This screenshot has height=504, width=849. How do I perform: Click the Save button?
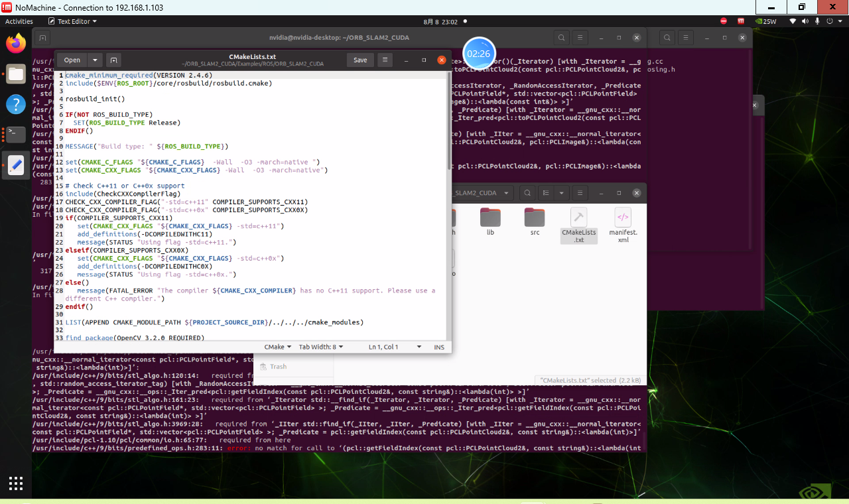[360, 60]
